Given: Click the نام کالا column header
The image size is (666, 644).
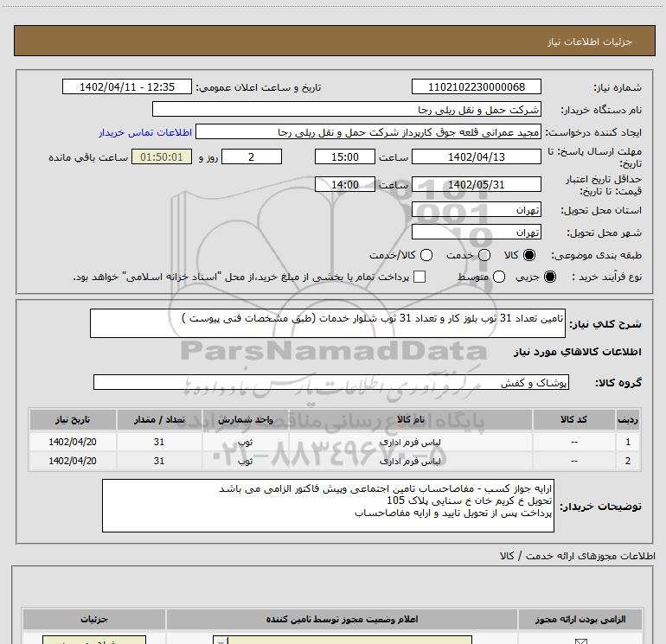Looking at the screenshot, I should (410, 419).
